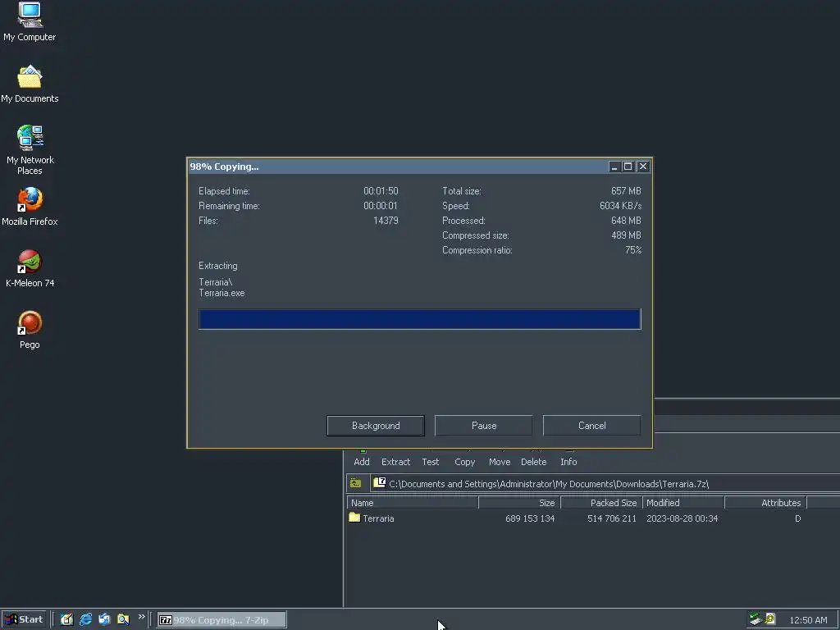Select 98% Copying 7-Zip taskbar button

(x=221, y=620)
